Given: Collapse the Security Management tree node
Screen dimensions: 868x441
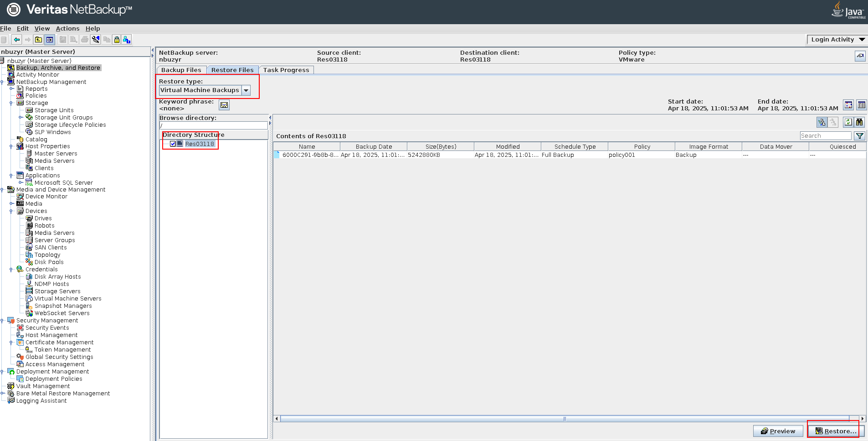Looking at the screenshot, I should pos(2,321).
